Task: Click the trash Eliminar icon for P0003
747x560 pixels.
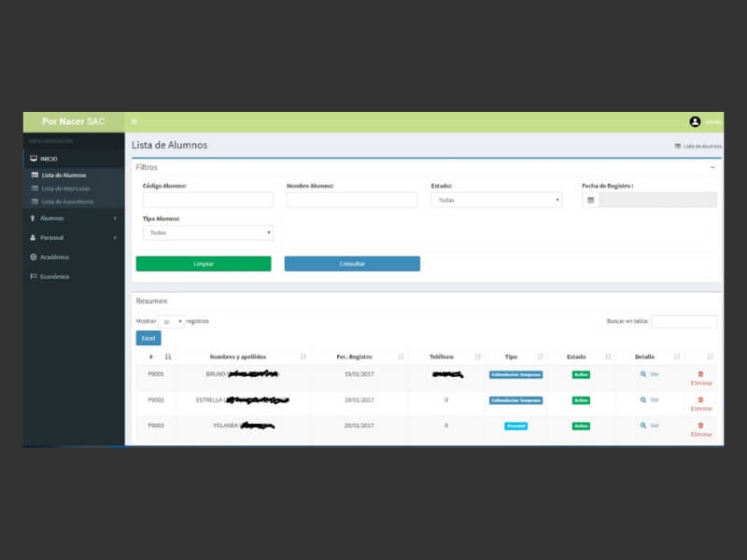Action: [x=701, y=426]
